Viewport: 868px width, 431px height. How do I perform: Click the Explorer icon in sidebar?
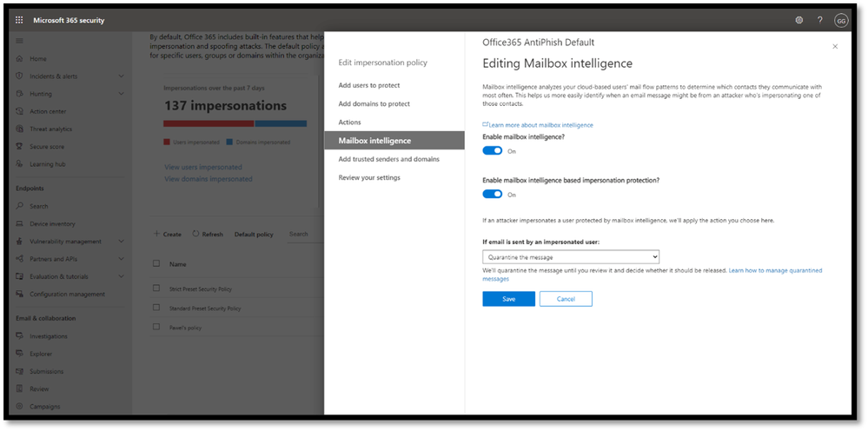coord(19,354)
